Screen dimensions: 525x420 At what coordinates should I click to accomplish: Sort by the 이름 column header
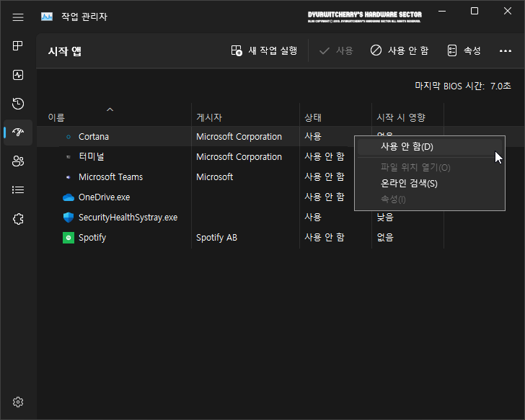click(x=56, y=117)
